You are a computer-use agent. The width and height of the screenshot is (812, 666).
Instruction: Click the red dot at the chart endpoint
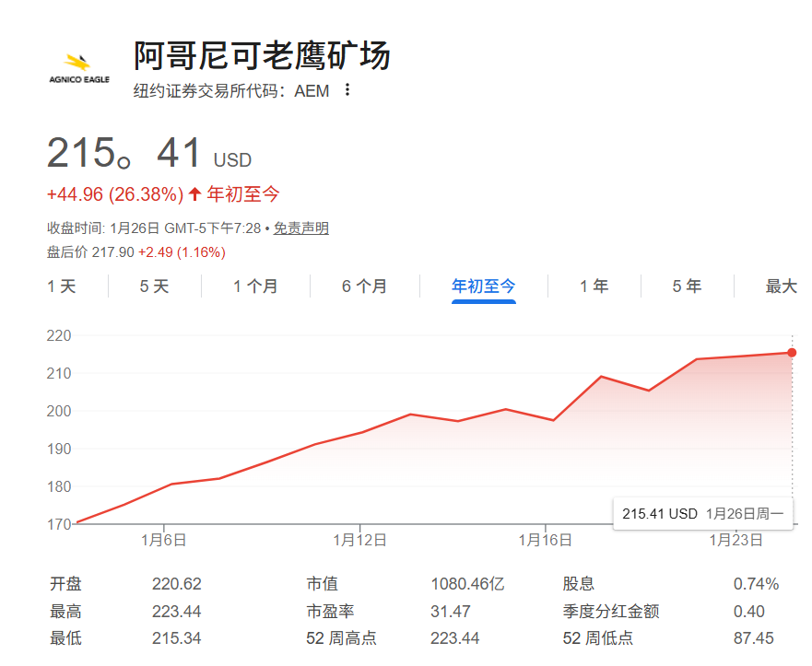[791, 352]
